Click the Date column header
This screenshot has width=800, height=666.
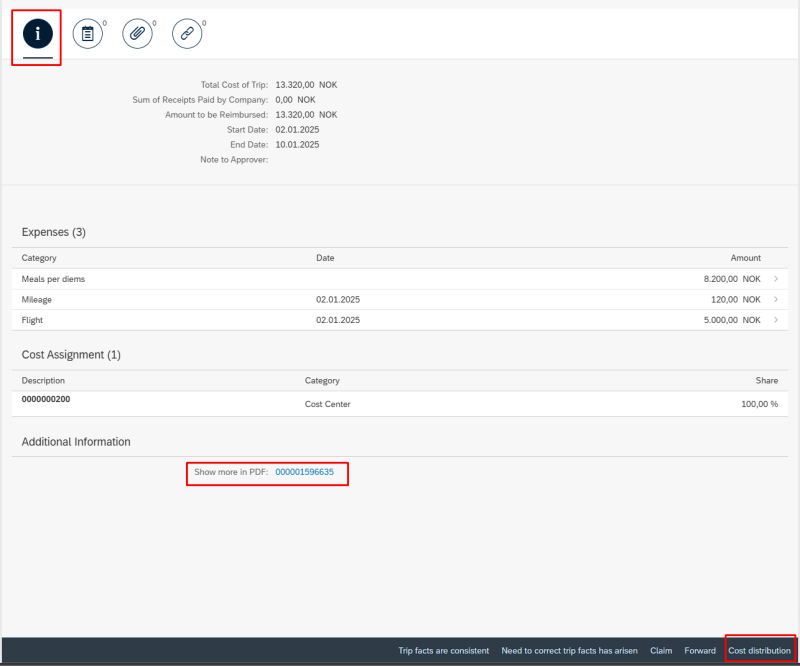tap(325, 258)
